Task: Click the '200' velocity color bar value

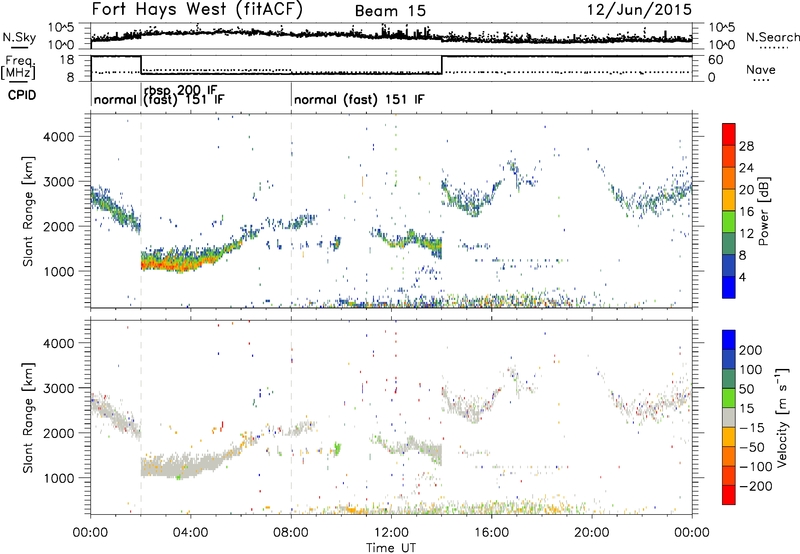Action: [751, 350]
